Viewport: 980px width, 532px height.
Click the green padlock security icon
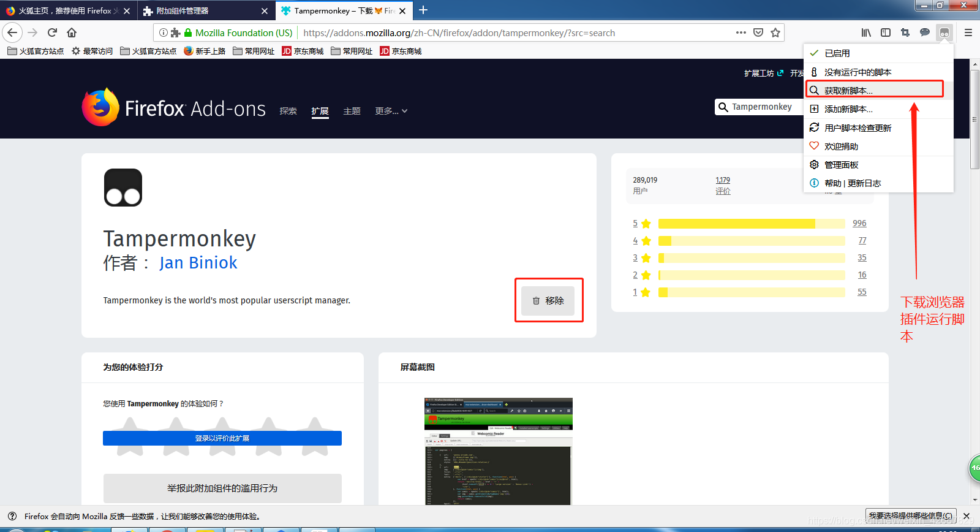click(x=188, y=32)
